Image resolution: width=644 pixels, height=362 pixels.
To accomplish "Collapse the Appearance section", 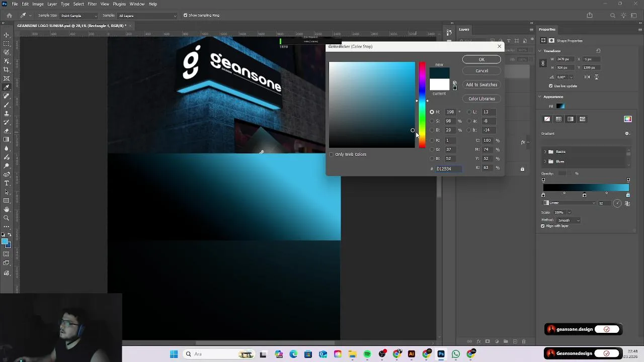I will (540, 97).
